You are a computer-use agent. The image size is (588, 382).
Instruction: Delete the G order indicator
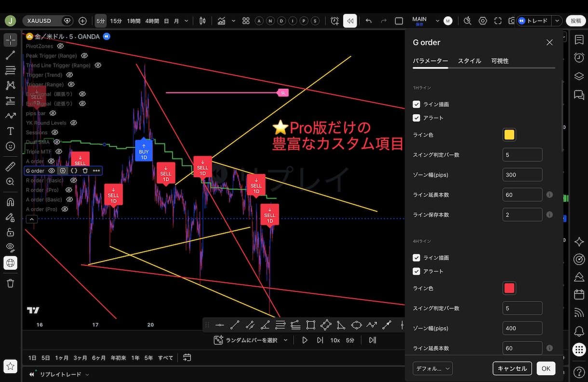tap(85, 171)
